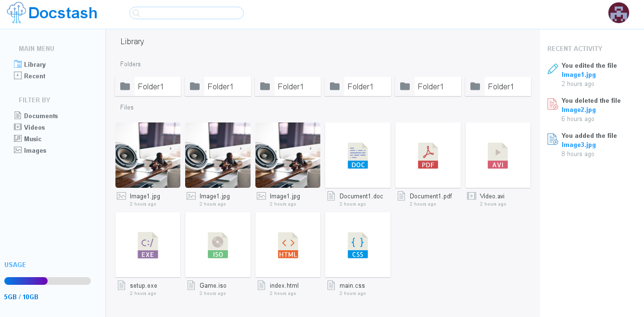Select the EXE file icon
The width and height of the screenshot is (644, 317).
(148, 245)
